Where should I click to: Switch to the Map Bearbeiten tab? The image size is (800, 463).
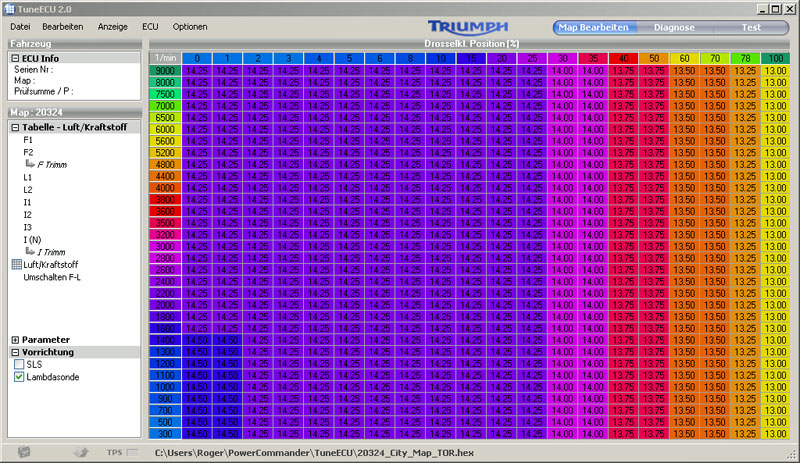[594, 28]
